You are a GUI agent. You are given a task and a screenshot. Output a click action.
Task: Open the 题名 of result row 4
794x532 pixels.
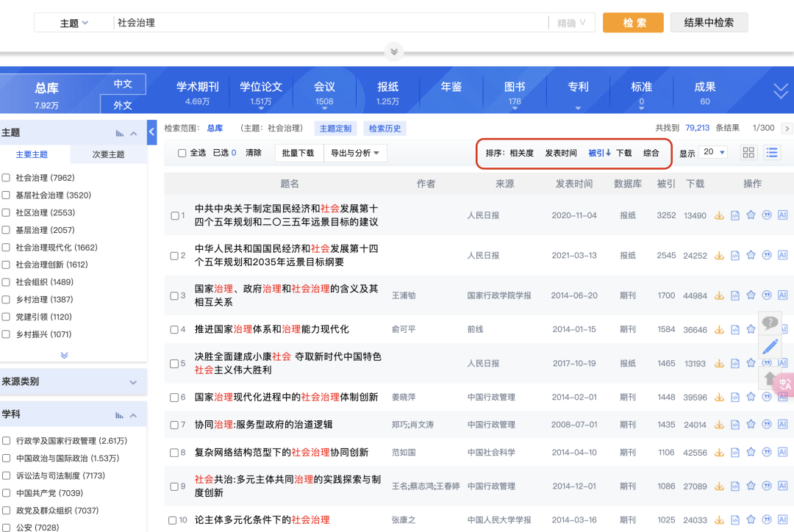pyautogui.click(x=272, y=329)
